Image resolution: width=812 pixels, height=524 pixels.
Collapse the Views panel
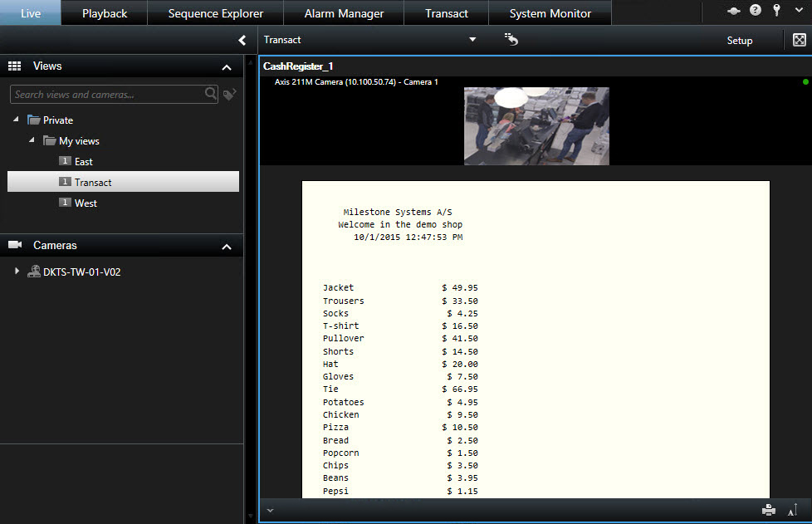tap(227, 66)
